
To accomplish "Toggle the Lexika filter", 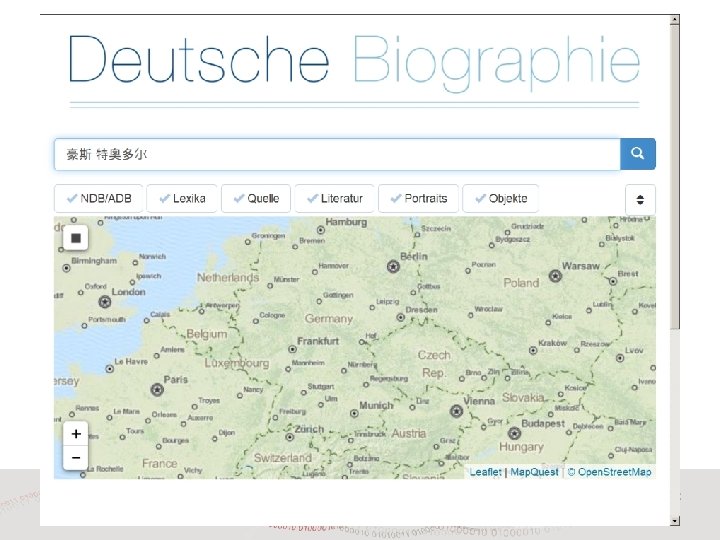I will pyautogui.click(x=182, y=198).
